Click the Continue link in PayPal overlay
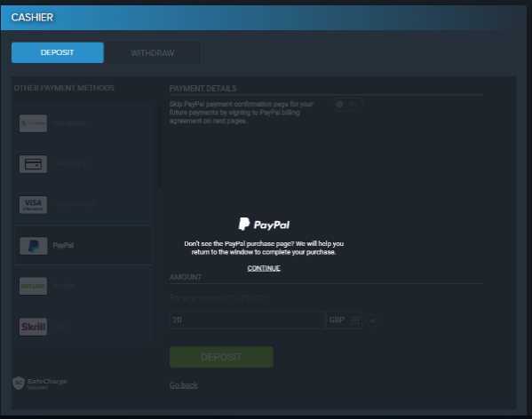 click(x=264, y=268)
